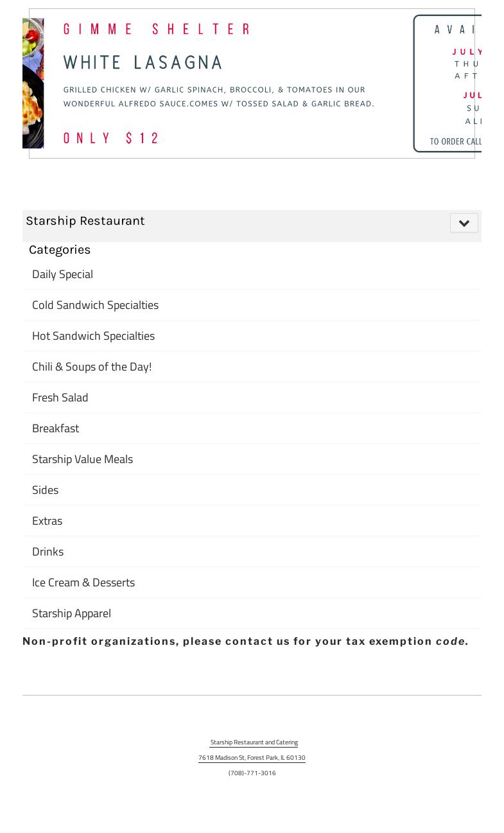
Task: Select the Extras category
Action: (47, 521)
